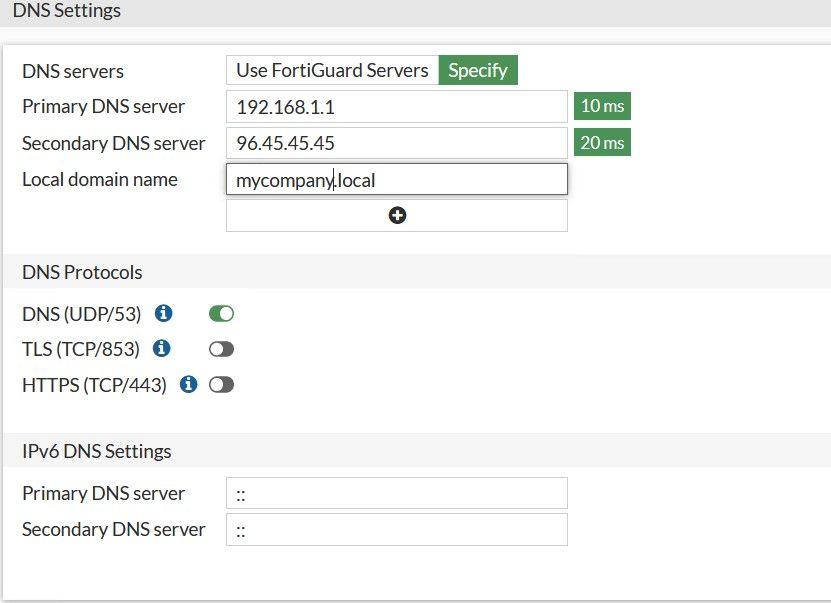Enable the TLS (TCP/853) toggle
The width and height of the screenshot is (831, 603).
pyautogui.click(x=221, y=349)
